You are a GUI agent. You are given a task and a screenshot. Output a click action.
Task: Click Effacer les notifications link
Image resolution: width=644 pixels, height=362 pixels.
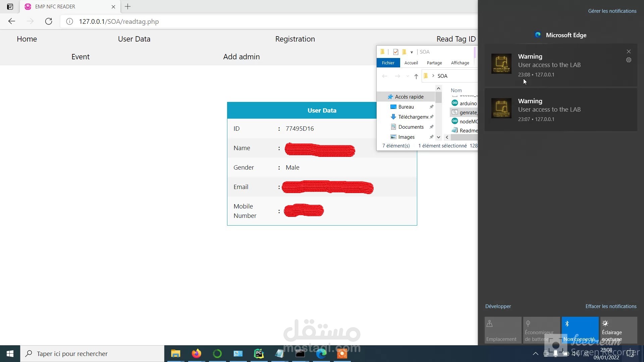[x=610, y=306]
